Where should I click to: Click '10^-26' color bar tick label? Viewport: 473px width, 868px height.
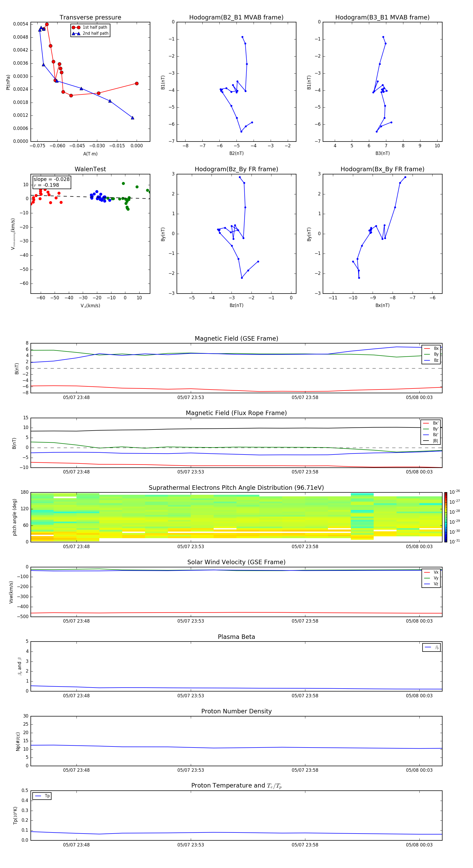455,492
